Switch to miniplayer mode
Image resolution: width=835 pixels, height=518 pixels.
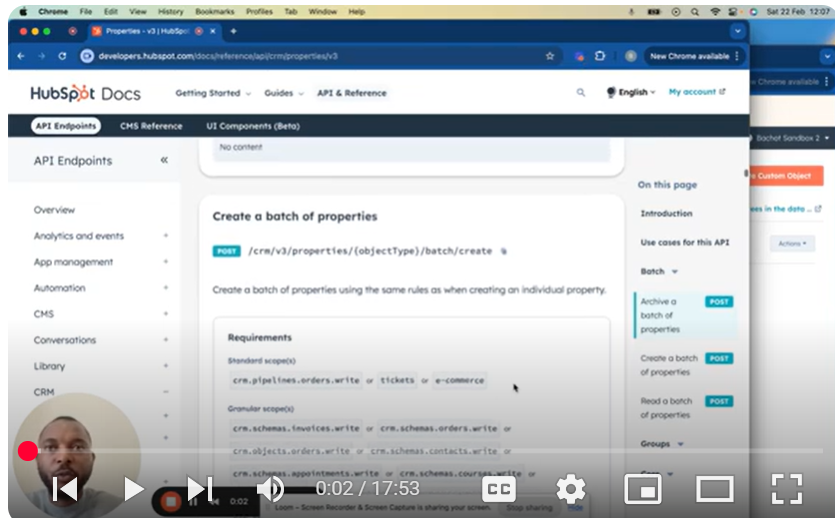(643, 489)
